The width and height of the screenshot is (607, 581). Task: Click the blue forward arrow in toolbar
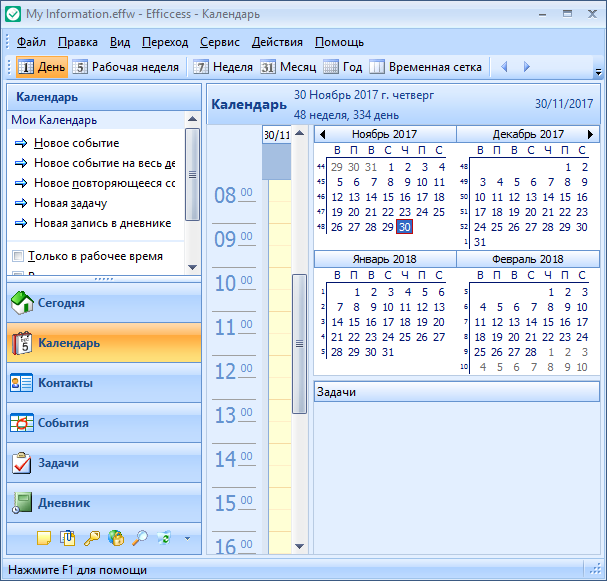(527, 67)
